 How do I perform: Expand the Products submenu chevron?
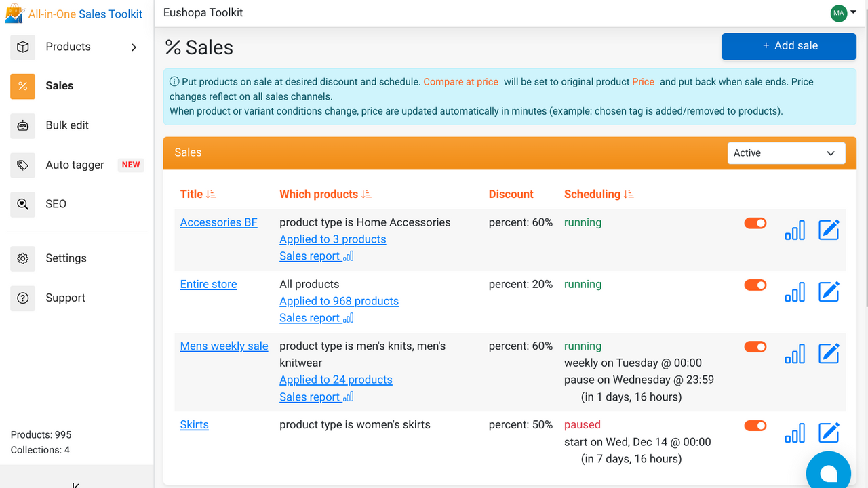pyautogui.click(x=134, y=47)
